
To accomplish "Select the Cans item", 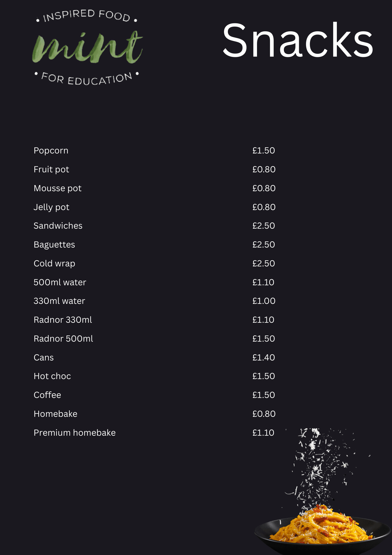I will click(44, 357).
